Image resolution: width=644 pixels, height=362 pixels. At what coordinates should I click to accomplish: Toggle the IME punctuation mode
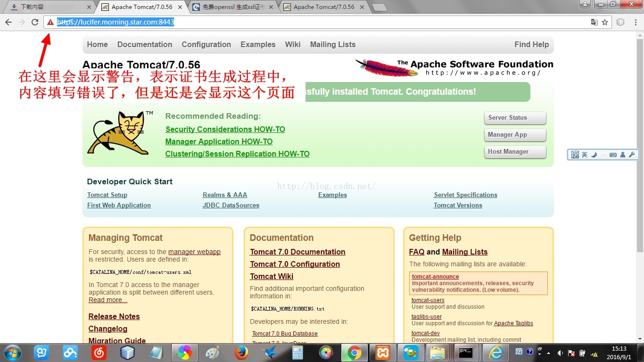(603, 155)
